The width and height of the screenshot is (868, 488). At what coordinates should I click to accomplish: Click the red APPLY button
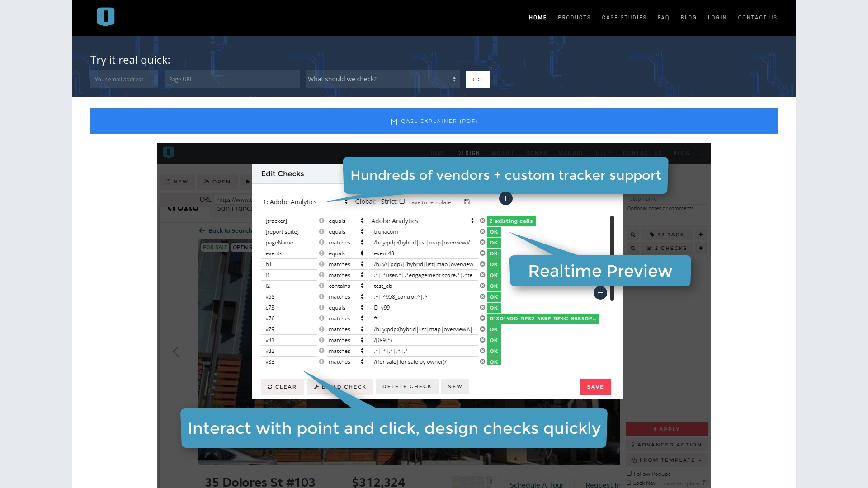tap(667, 429)
